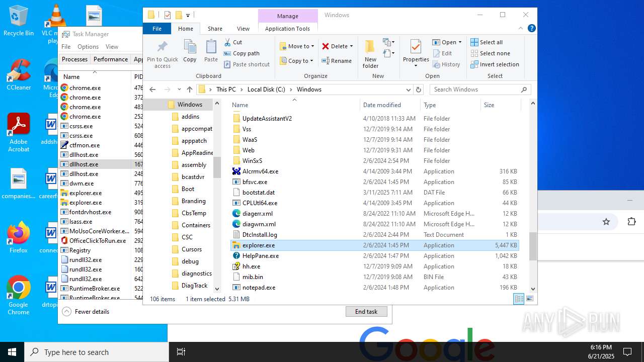Open CCleaner desktop icon
Screen dimensions: 644x362
(x=19, y=74)
